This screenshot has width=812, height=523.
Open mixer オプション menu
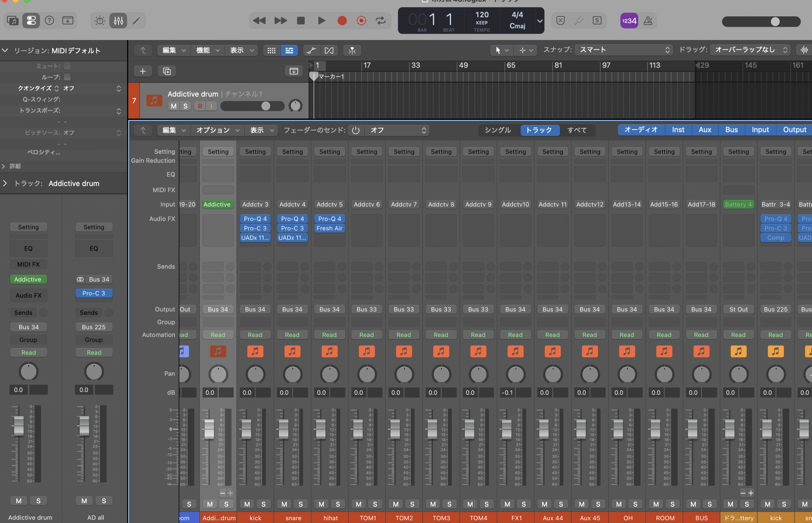click(217, 130)
